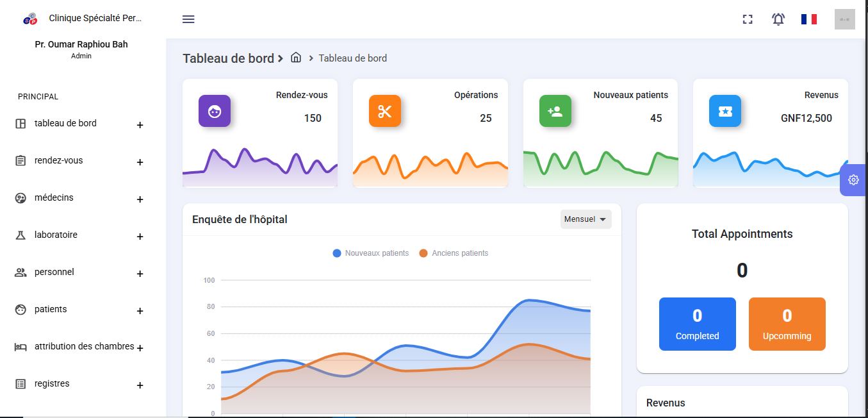Image resolution: width=868 pixels, height=418 pixels.
Task: Expand the laboratoire plus sign
Action: 140,237
